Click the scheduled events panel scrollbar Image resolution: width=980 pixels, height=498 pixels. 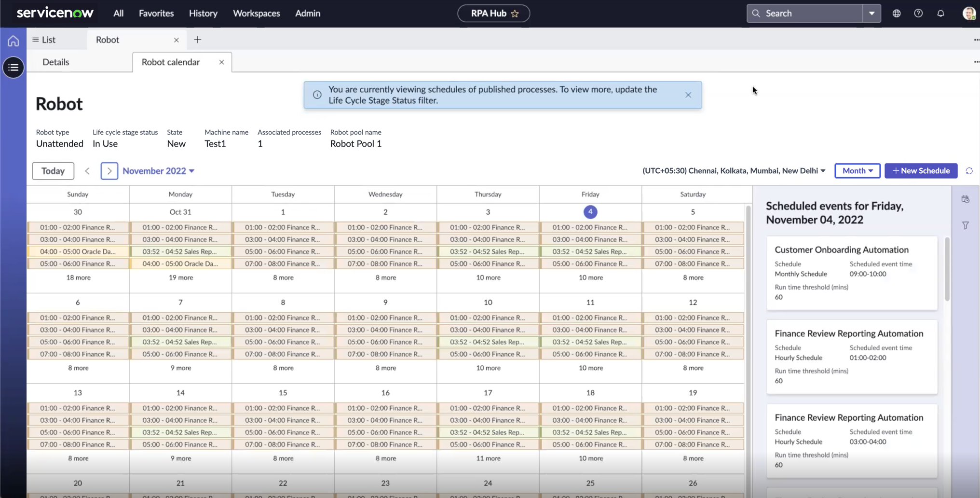coord(947,269)
